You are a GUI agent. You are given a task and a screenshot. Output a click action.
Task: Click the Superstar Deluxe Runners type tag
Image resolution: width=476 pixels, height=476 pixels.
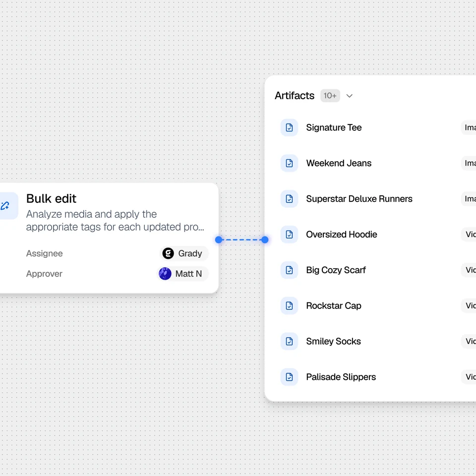click(469, 199)
